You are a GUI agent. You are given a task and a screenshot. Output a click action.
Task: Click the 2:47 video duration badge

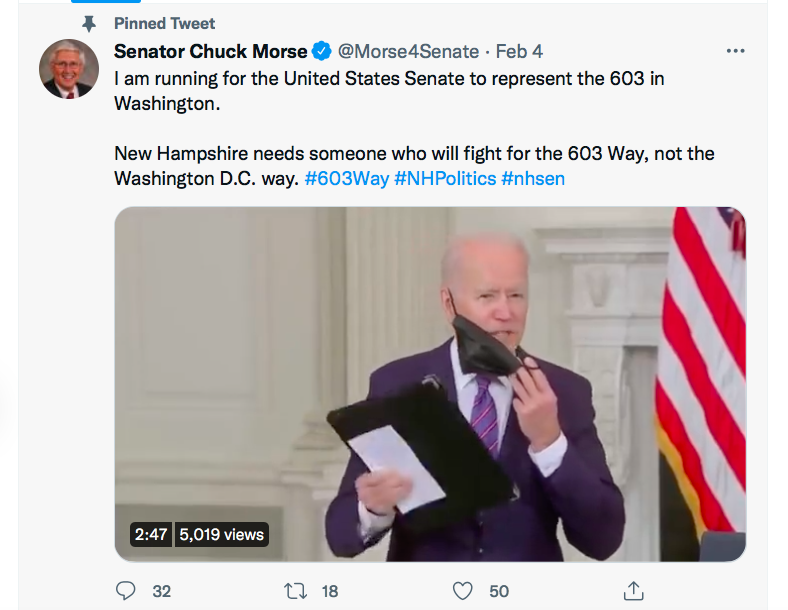click(x=151, y=534)
